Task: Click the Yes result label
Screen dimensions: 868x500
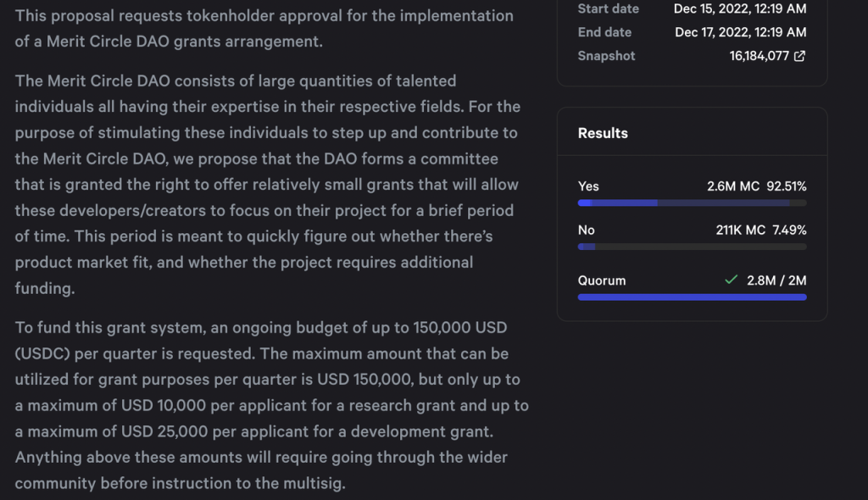Action: click(x=588, y=186)
